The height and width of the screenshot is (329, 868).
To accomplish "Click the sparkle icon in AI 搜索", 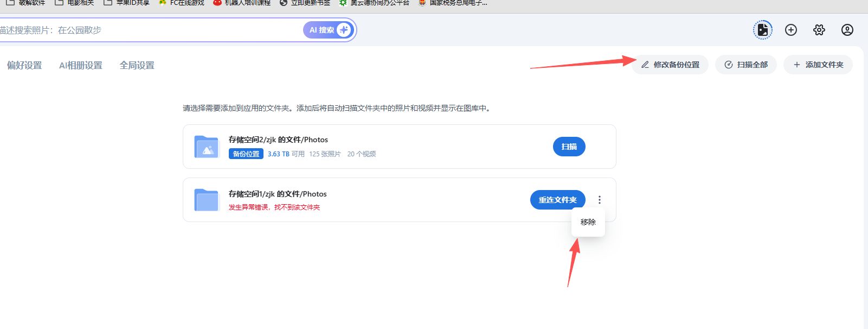I will (x=344, y=30).
